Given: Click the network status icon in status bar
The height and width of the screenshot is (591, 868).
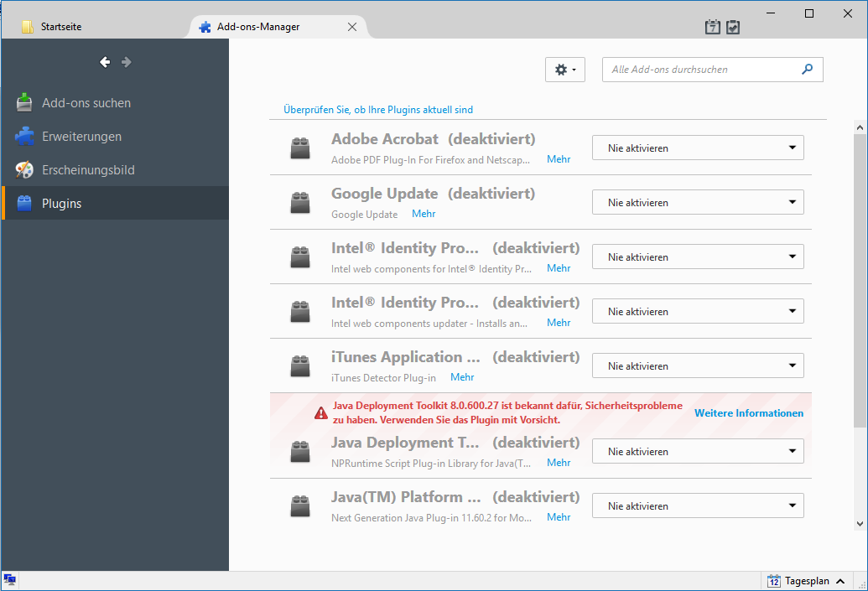Looking at the screenshot, I should (x=9, y=580).
